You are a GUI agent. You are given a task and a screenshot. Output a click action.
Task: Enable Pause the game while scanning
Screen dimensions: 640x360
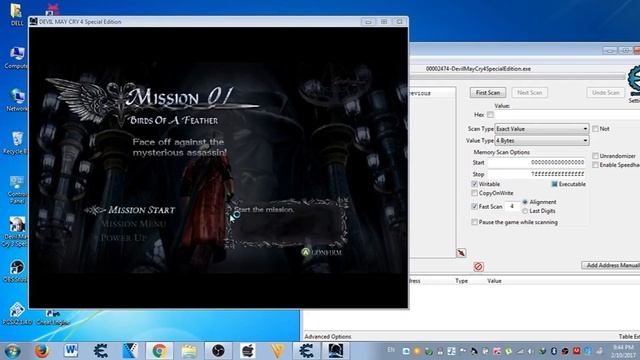click(474, 222)
